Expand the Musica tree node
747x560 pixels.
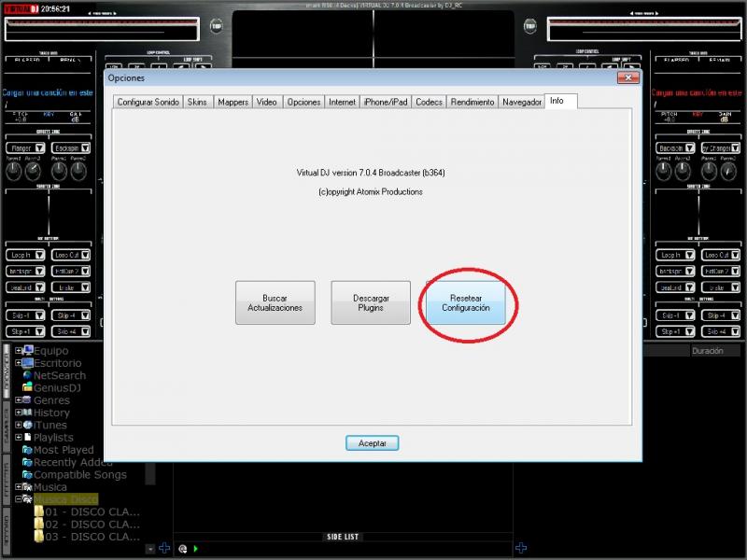(18, 486)
